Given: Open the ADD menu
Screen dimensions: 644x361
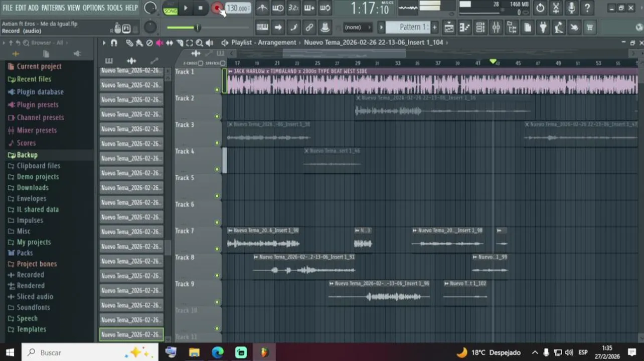Looking at the screenshot, I should [x=33, y=8].
